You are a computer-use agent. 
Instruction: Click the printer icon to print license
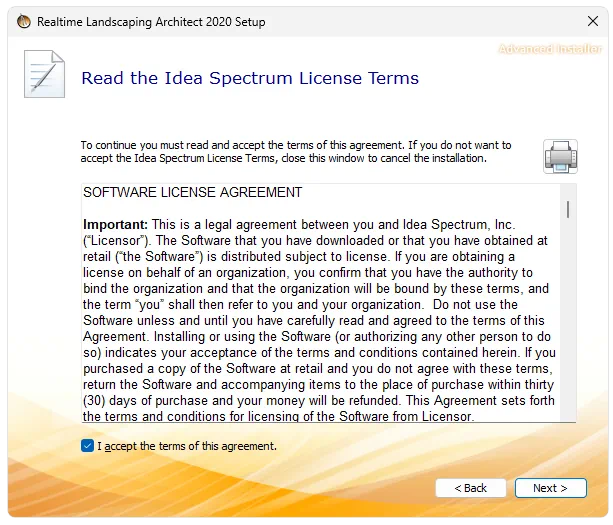pyautogui.click(x=560, y=156)
